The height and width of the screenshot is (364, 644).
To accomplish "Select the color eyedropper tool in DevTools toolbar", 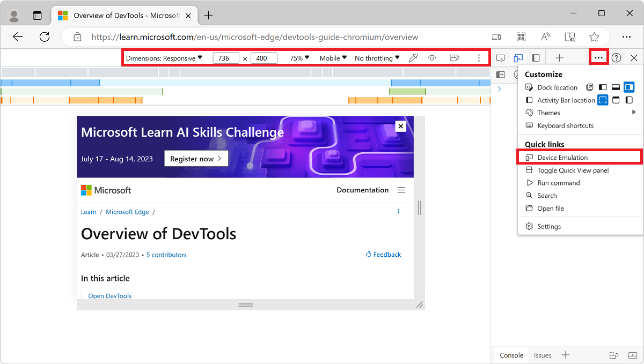I will click(413, 57).
